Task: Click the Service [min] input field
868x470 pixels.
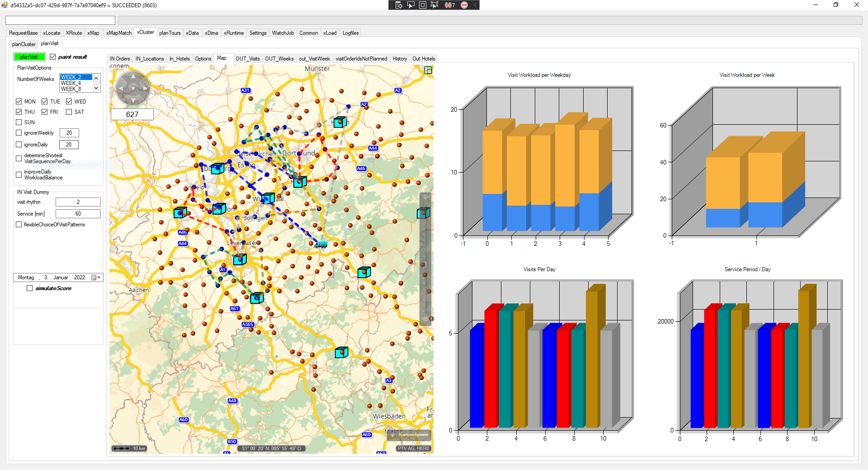Action: click(78, 214)
